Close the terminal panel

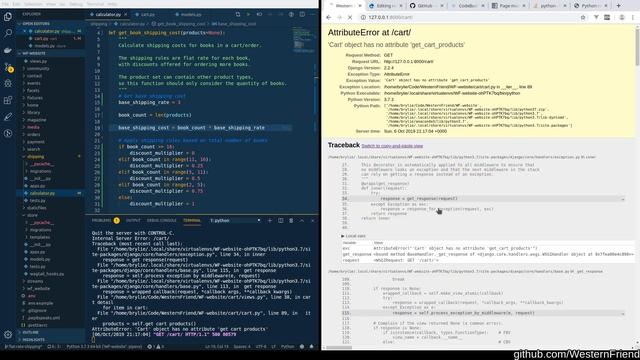pos(313,220)
